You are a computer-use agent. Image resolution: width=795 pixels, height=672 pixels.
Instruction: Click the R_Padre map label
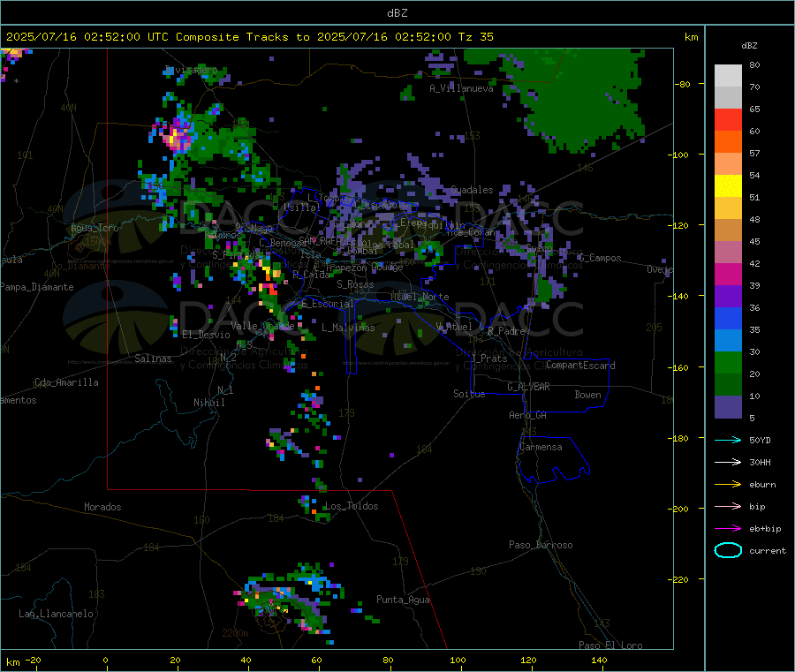(x=506, y=331)
